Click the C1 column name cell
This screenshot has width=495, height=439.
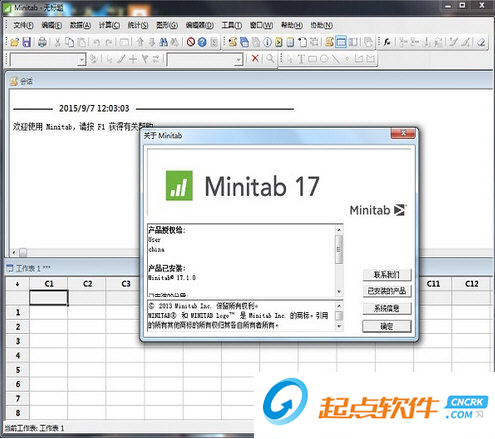pyautogui.click(x=49, y=298)
